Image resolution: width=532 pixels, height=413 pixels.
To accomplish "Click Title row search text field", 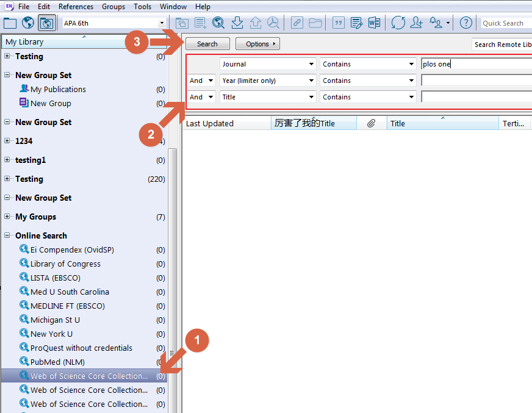I will [x=476, y=97].
